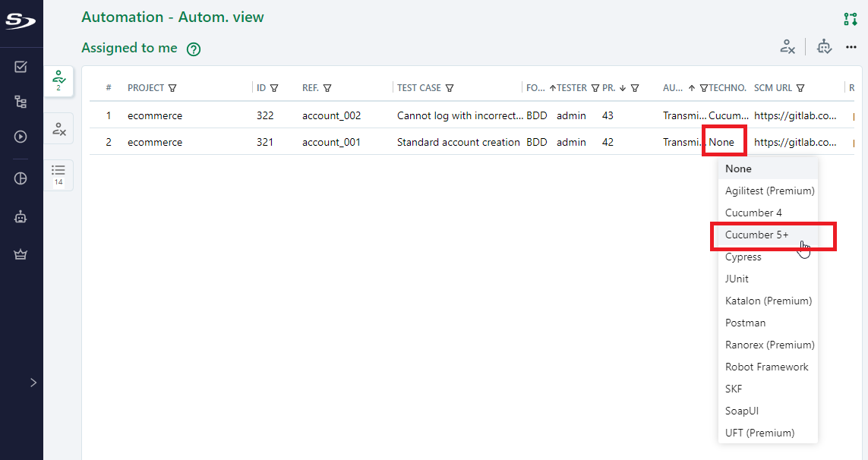Open the executions play icon in sidebar
The width and height of the screenshot is (868, 460).
21,137
